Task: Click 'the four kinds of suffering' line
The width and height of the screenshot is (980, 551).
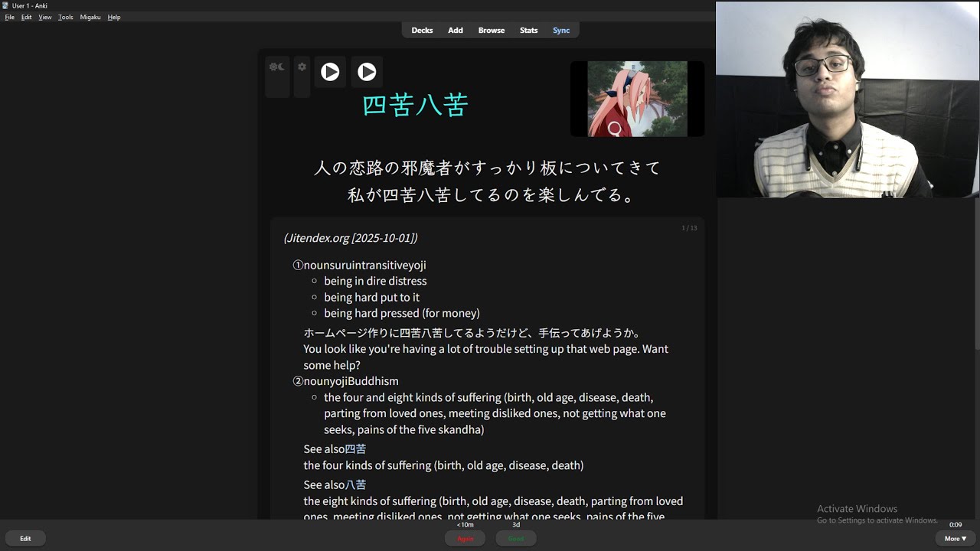Action: [x=443, y=465]
